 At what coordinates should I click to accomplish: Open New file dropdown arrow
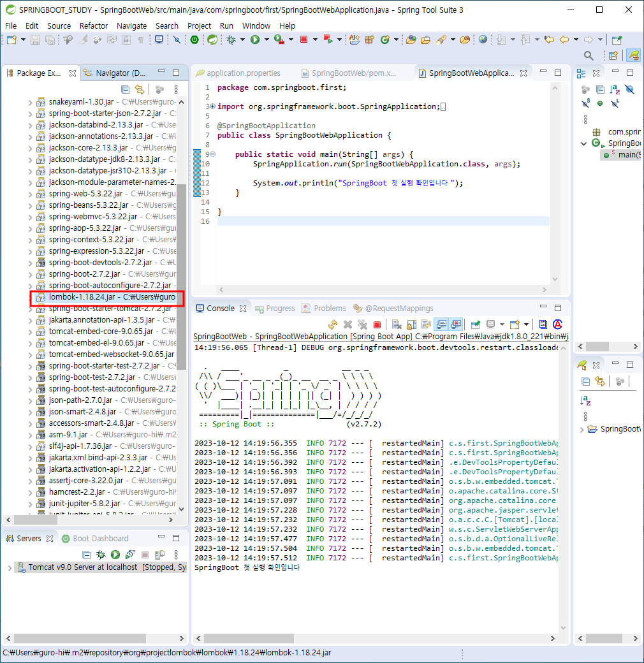click(23, 40)
